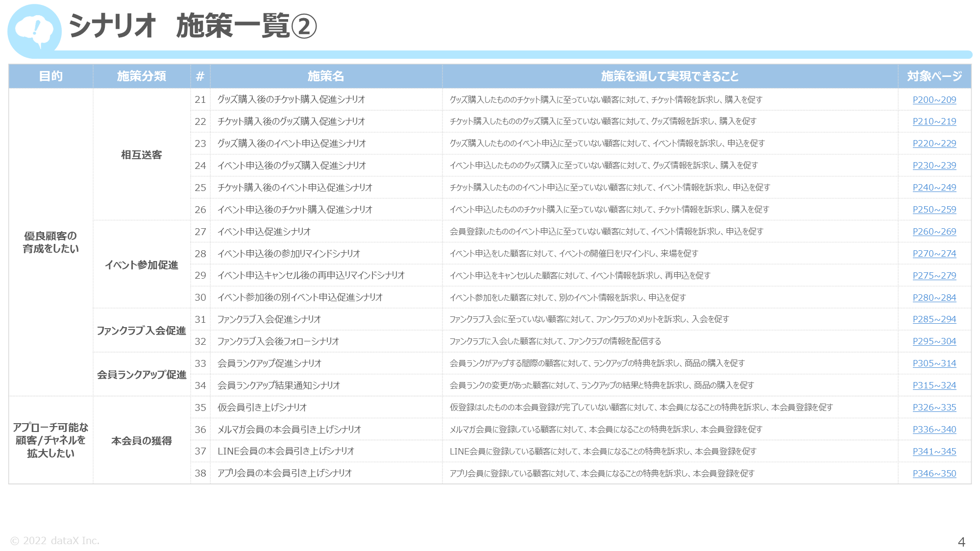Open page link P326~335
The width and height of the screenshot is (980, 551).
tap(934, 407)
